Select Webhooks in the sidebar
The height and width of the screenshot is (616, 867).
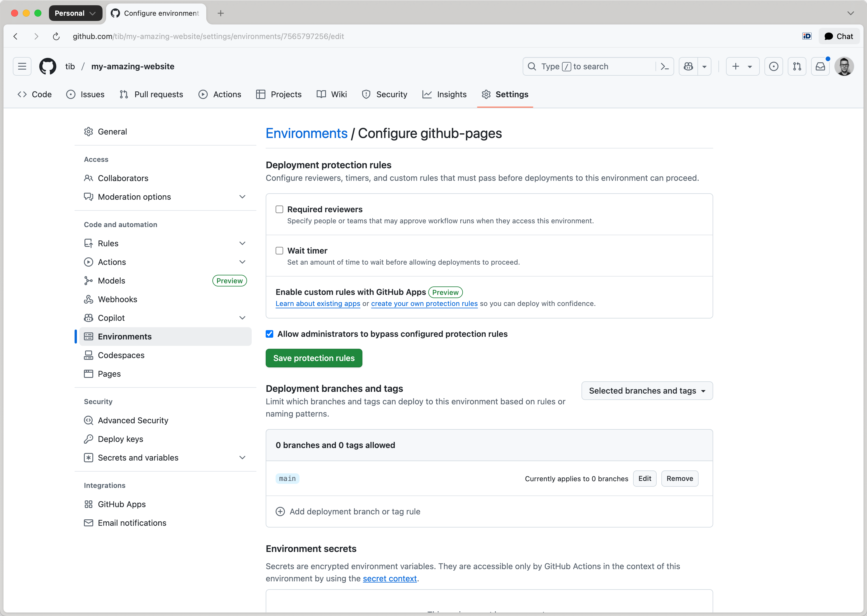(117, 299)
